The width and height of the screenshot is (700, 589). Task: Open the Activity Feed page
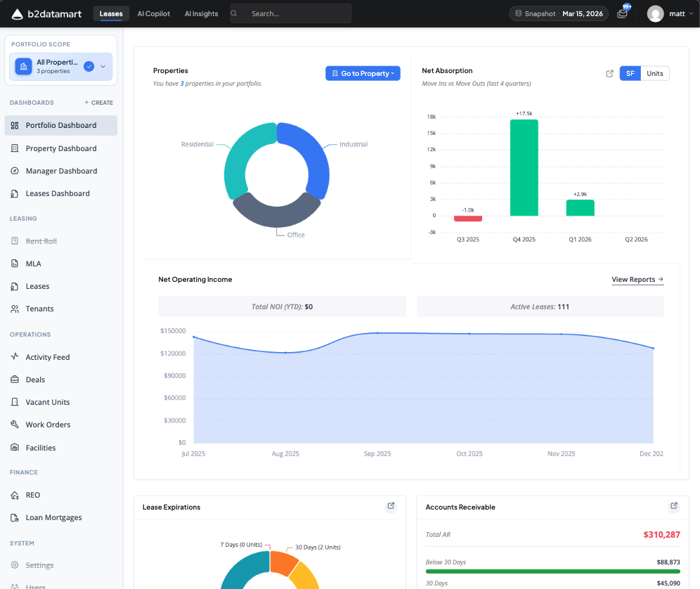60,357
